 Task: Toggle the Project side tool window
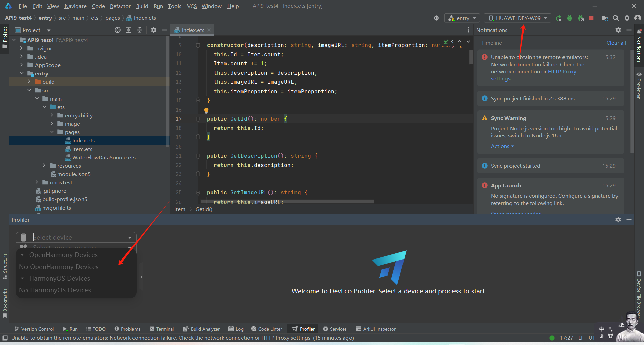(x=5, y=38)
